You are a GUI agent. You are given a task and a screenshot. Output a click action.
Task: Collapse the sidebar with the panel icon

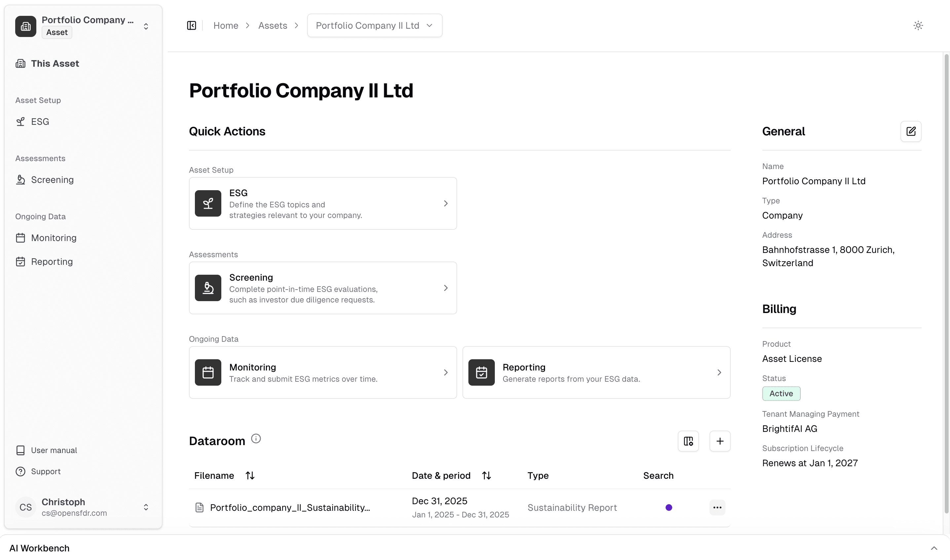point(191,25)
